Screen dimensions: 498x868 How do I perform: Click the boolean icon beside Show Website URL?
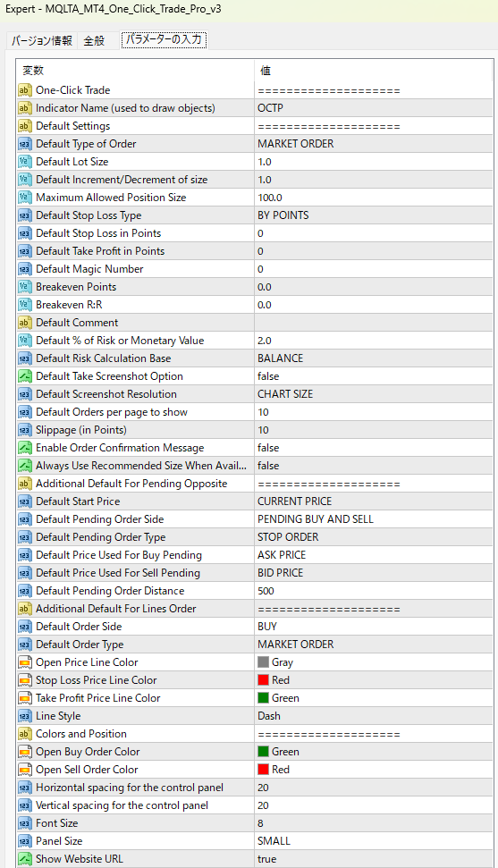[x=24, y=859]
